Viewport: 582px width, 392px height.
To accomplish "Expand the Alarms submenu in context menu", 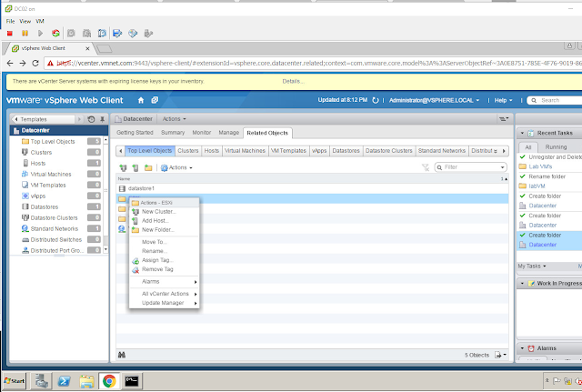I will [x=164, y=282].
